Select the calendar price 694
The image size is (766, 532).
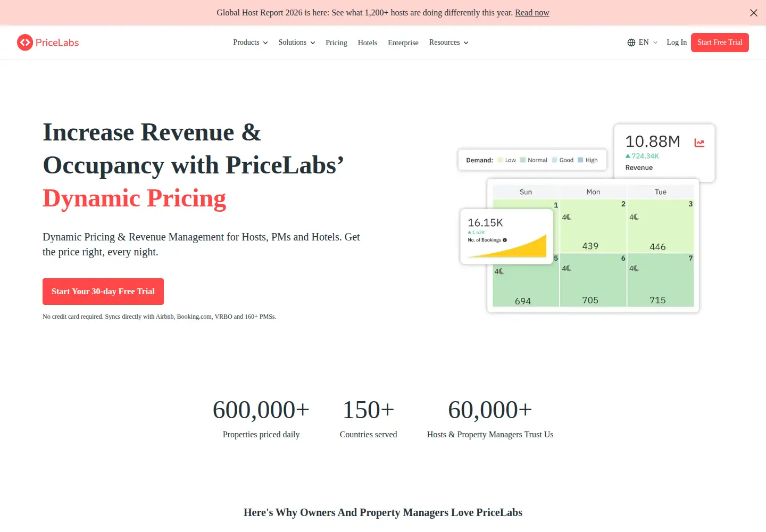[x=523, y=301]
